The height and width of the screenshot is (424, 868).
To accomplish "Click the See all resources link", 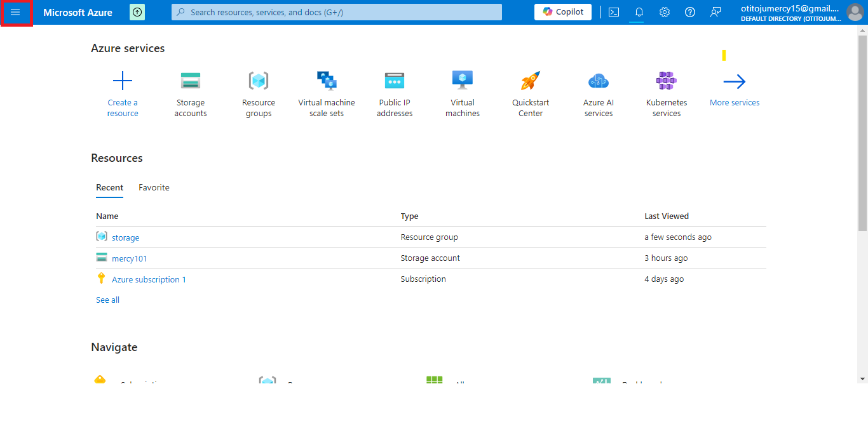I will point(107,300).
